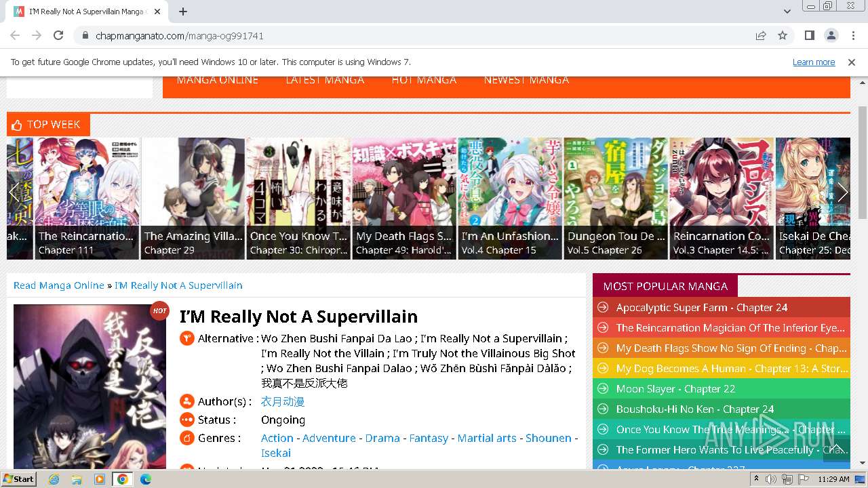The width and height of the screenshot is (868, 488).
Task: Open I'm An Unfashion... Vol.4 Chapter 15 thumbnail
Action: point(510,199)
